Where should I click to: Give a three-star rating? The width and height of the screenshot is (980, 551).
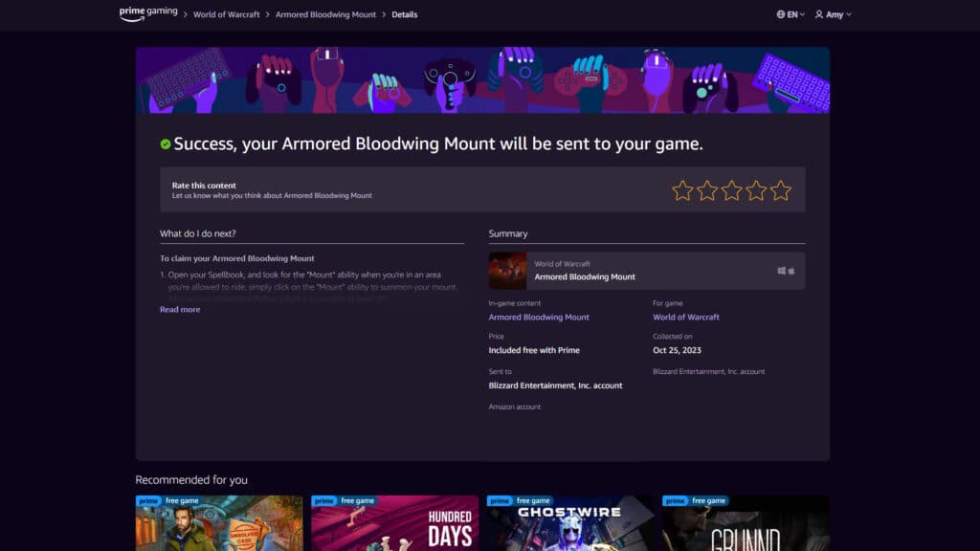pos(732,190)
